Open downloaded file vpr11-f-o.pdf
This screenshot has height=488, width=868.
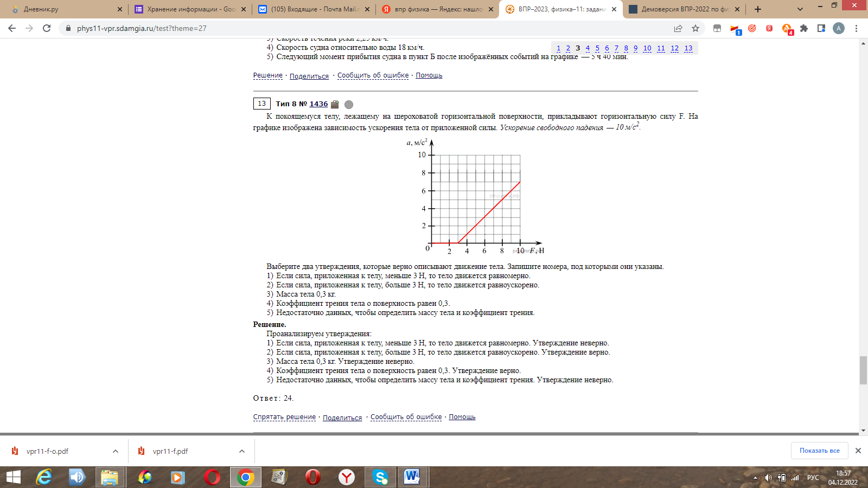point(47,451)
